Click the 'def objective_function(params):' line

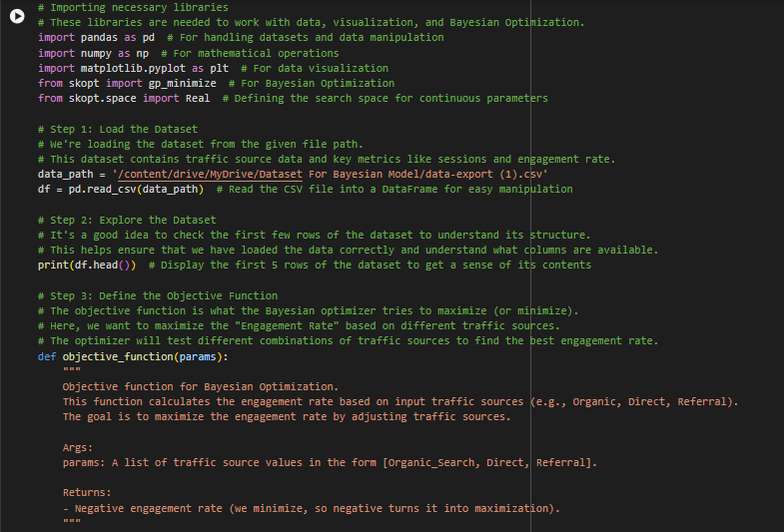click(x=133, y=356)
